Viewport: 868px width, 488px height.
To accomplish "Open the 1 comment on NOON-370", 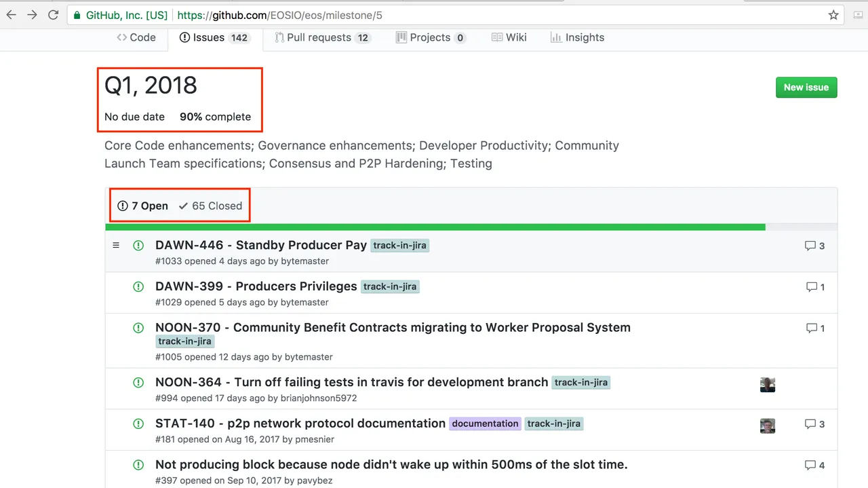I will tap(815, 328).
